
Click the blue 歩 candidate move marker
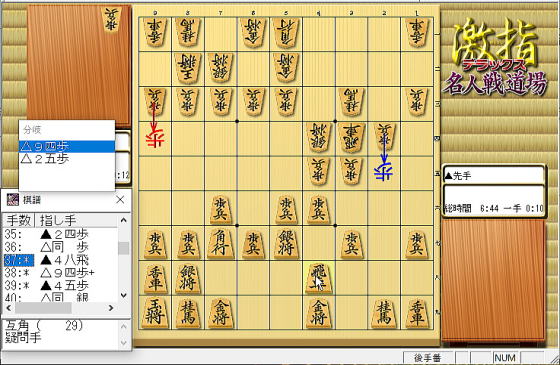[384, 172]
